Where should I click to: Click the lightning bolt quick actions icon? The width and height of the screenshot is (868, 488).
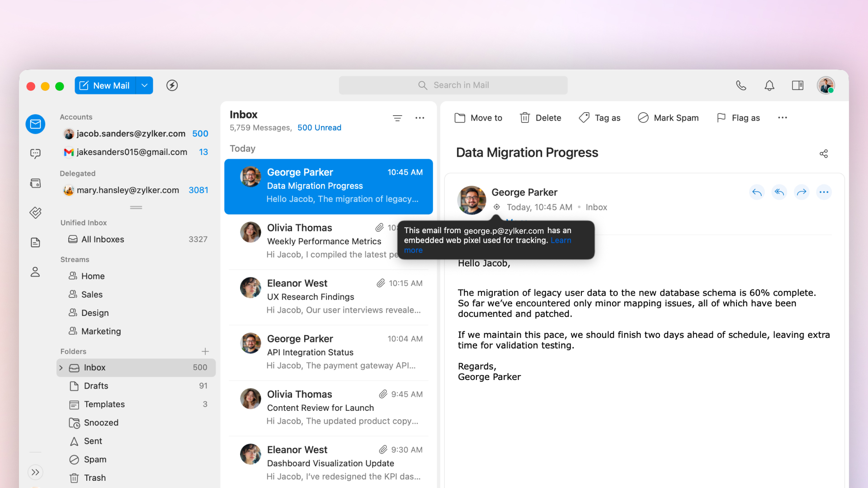[172, 85]
